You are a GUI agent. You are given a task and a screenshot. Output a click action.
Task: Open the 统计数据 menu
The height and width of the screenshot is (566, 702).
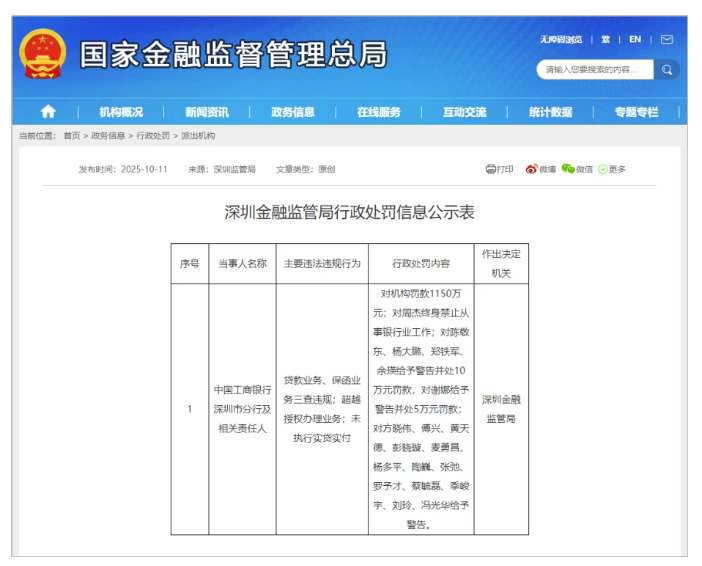551,112
